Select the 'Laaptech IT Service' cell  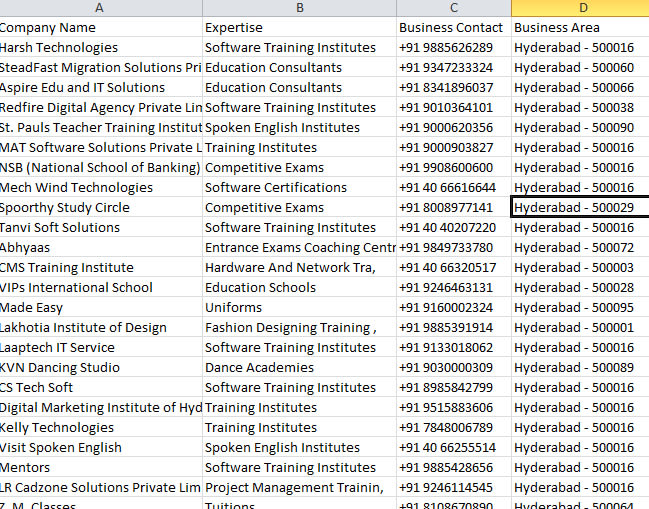point(101,347)
